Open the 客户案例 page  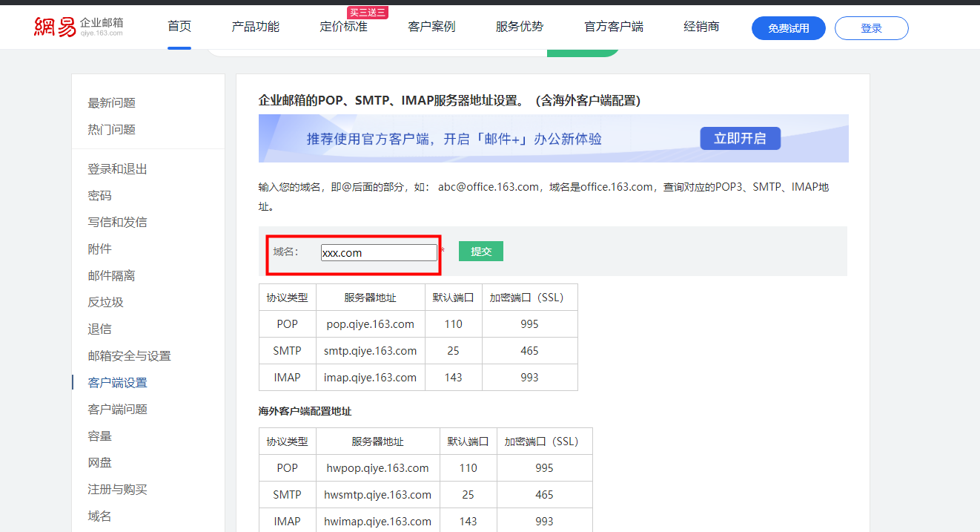pos(431,25)
